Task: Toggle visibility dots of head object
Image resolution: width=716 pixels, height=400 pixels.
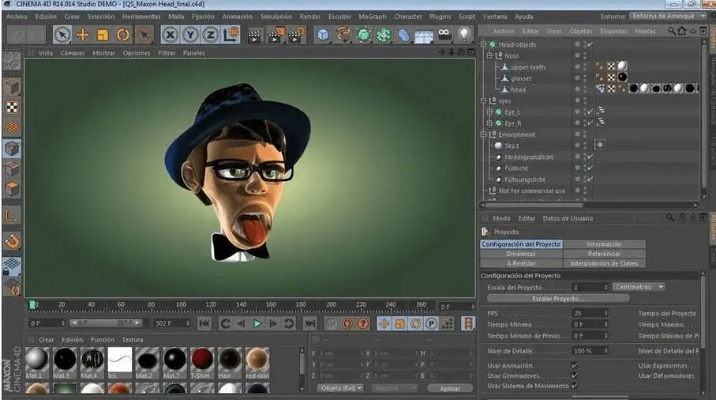Action: [585, 89]
